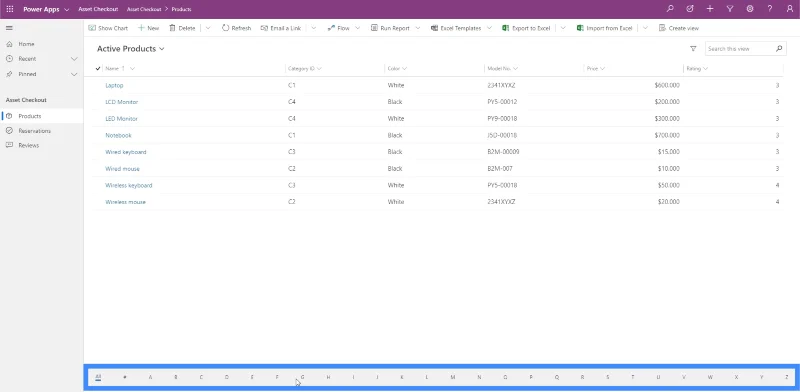Expand the Import from Excel dropdown arrow
This screenshot has height=392, width=800.
coord(645,28)
